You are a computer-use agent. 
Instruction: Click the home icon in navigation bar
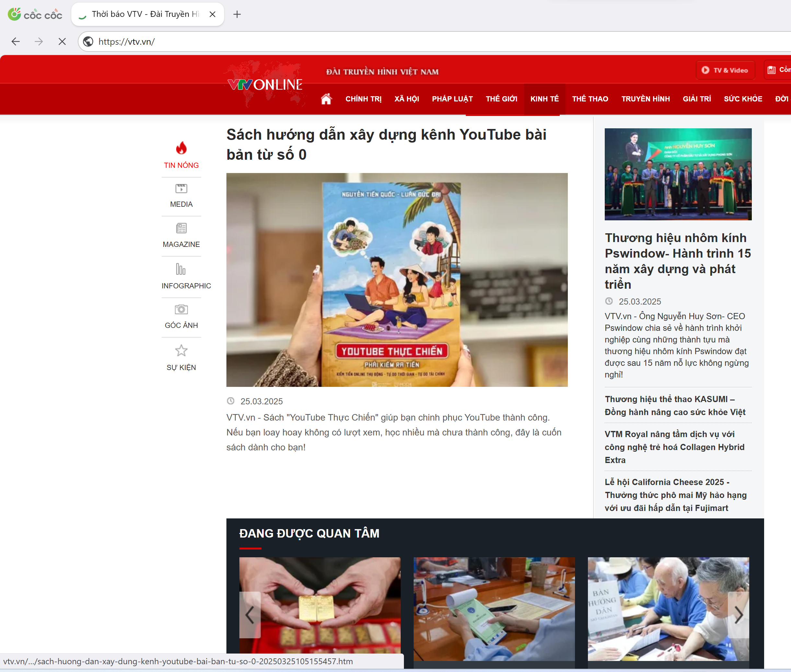point(327,99)
